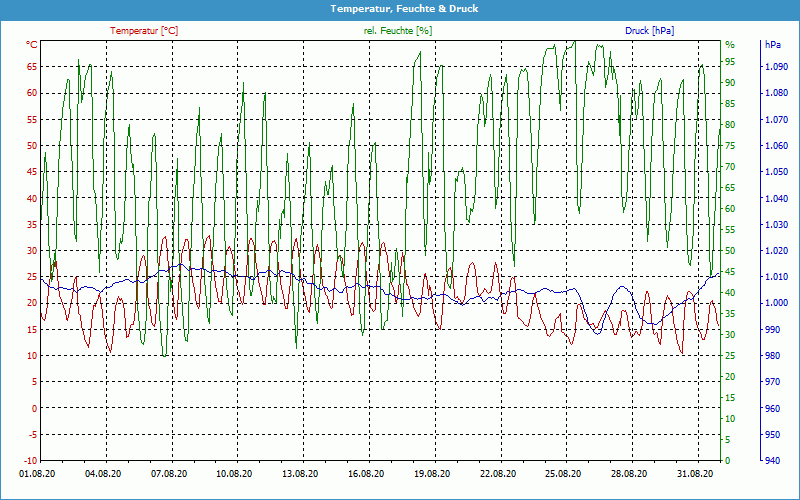
Task: Click the 01.08.20 date label
Action: point(38,474)
